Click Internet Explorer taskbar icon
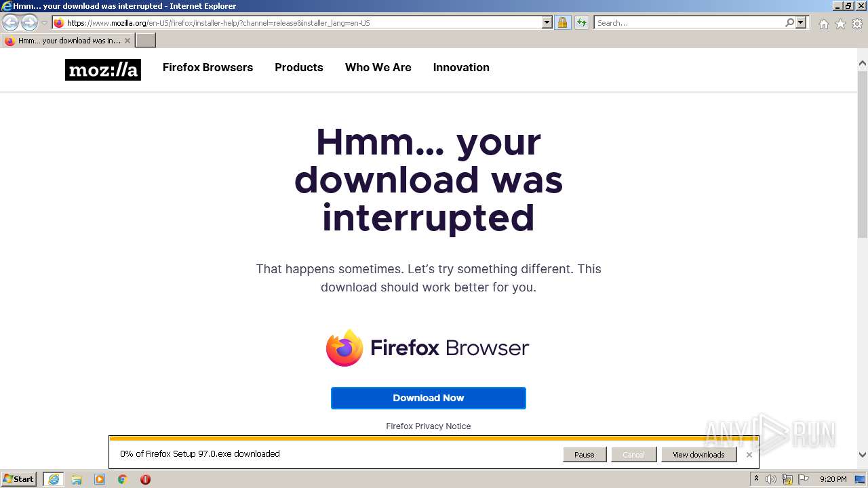This screenshot has height=488, width=868. (53, 479)
